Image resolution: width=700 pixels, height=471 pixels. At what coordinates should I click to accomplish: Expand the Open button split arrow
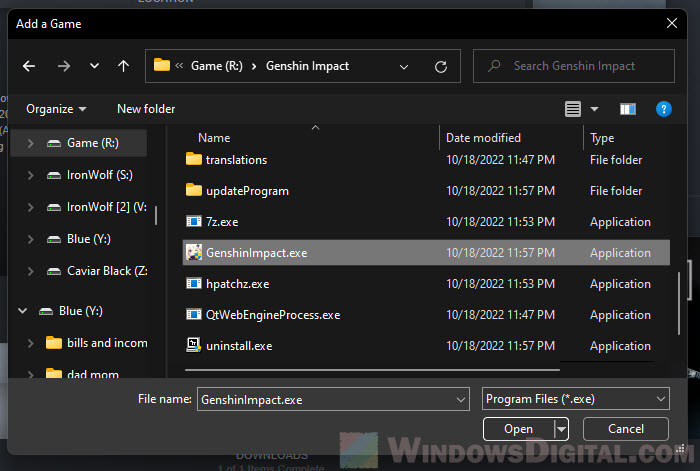561,429
